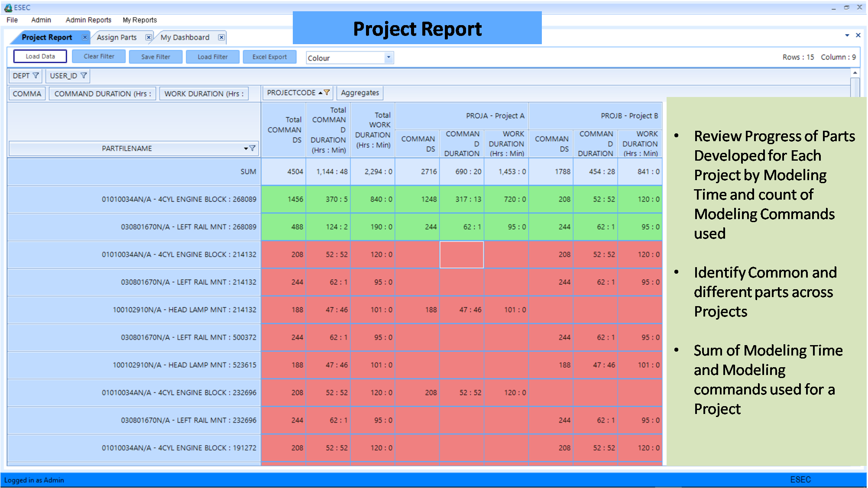Close the tab panel with X
Screen dimensions: 868x488
[x=858, y=35]
